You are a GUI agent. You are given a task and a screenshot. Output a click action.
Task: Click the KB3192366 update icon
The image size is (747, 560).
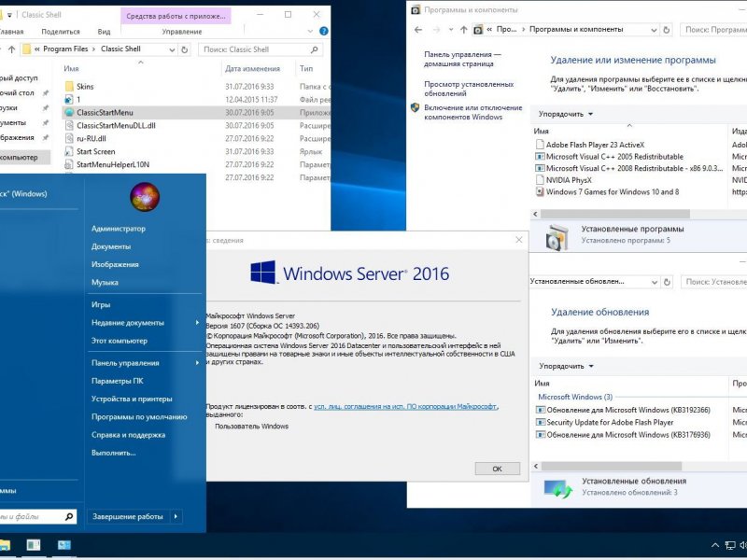(541, 410)
